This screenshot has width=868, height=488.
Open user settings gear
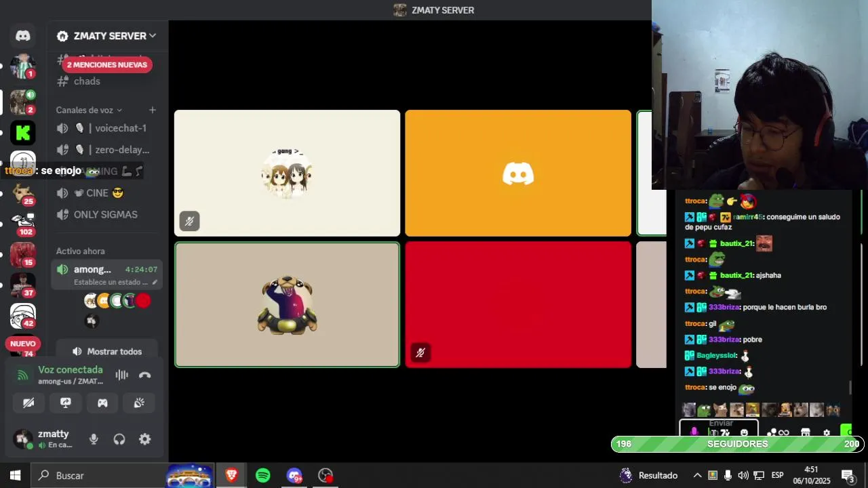point(145,439)
